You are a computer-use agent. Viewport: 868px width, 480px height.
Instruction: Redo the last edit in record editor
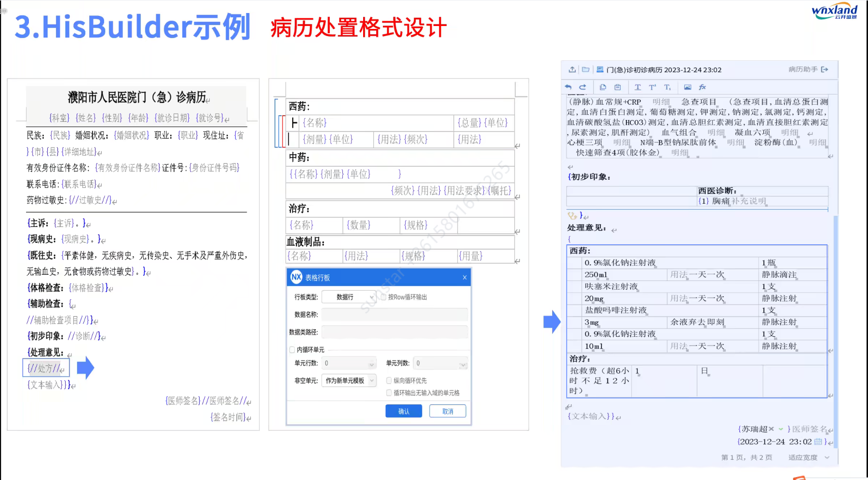coord(583,87)
